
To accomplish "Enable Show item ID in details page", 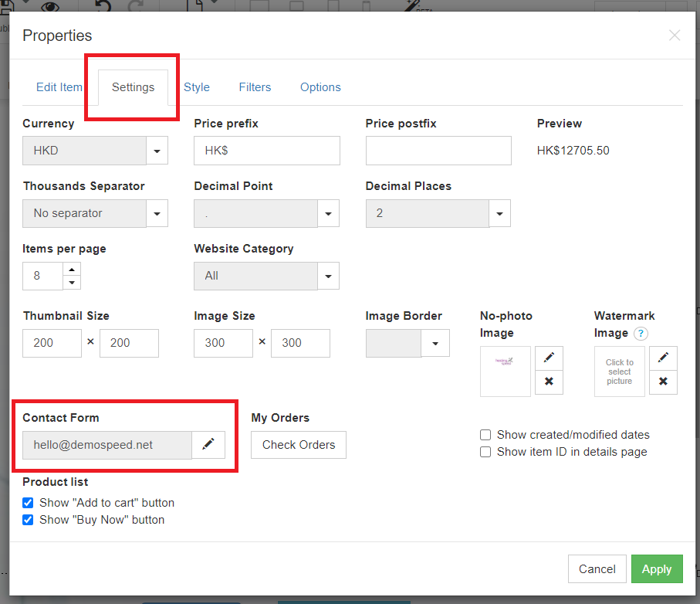I will coord(485,452).
